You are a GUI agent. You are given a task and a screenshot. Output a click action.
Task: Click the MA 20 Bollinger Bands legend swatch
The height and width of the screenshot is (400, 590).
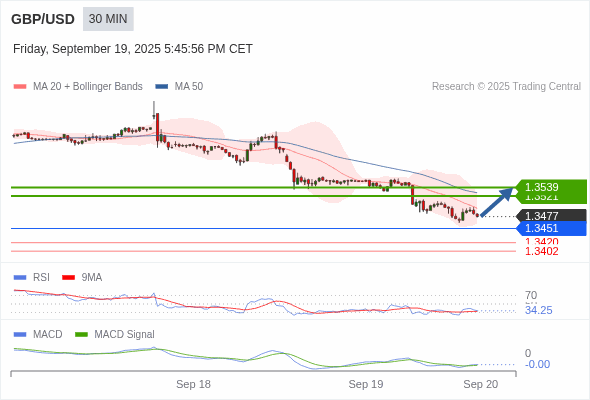tap(20, 87)
